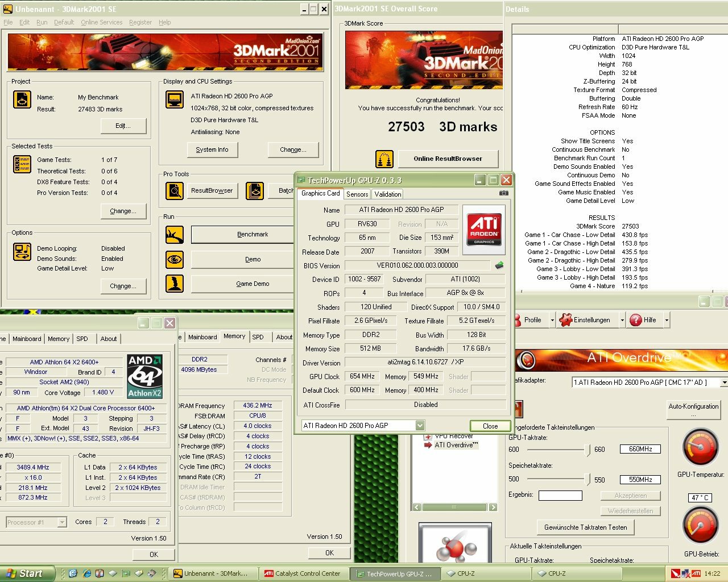
Task: Open the File menu in 3DMark2001
Action: (8, 22)
